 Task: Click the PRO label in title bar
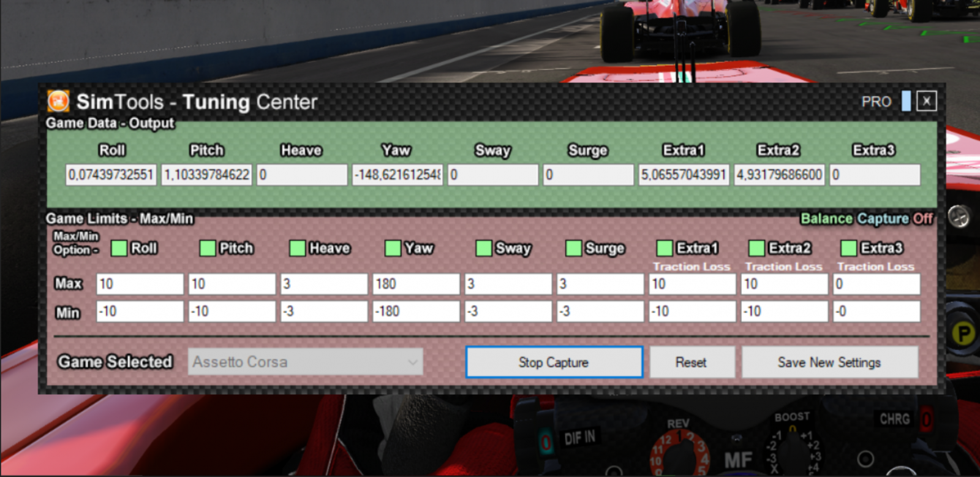pyautogui.click(x=876, y=102)
